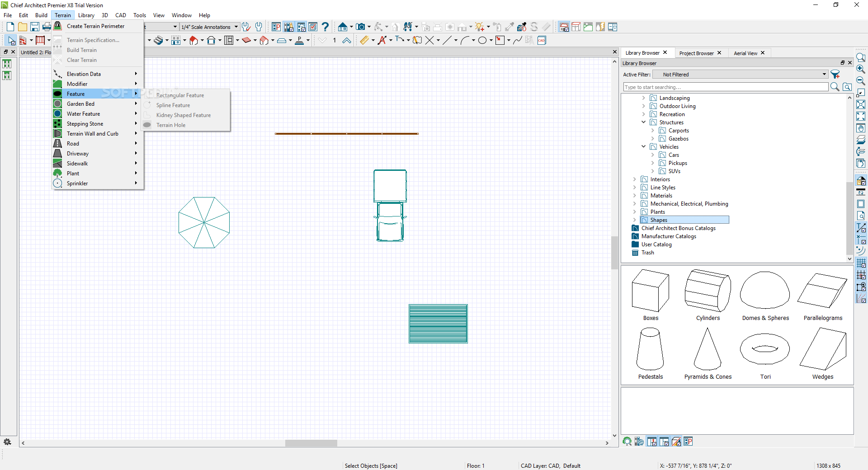Open the Garden Bed submenu
The image size is (868, 470).
[98, 104]
